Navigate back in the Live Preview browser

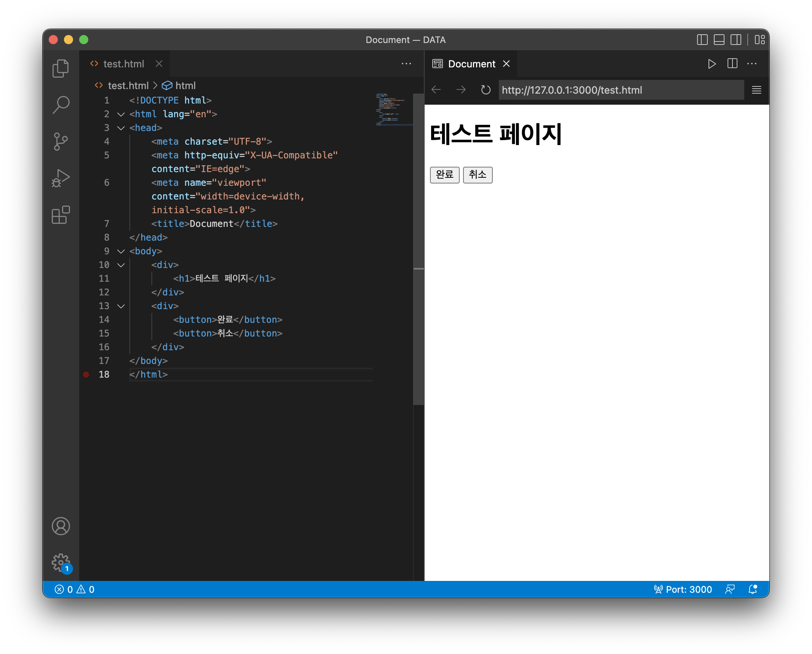436,90
